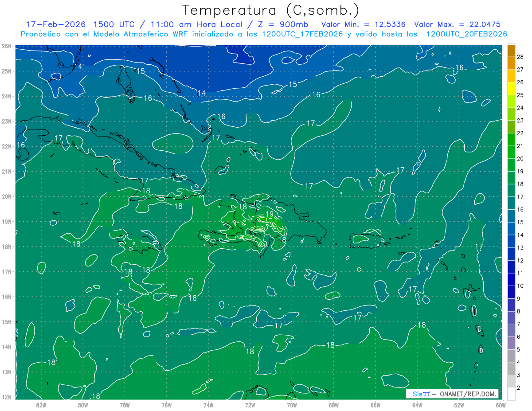Click the "13N" latitude axis label
This screenshot has height=411, width=532.
(6, 372)
